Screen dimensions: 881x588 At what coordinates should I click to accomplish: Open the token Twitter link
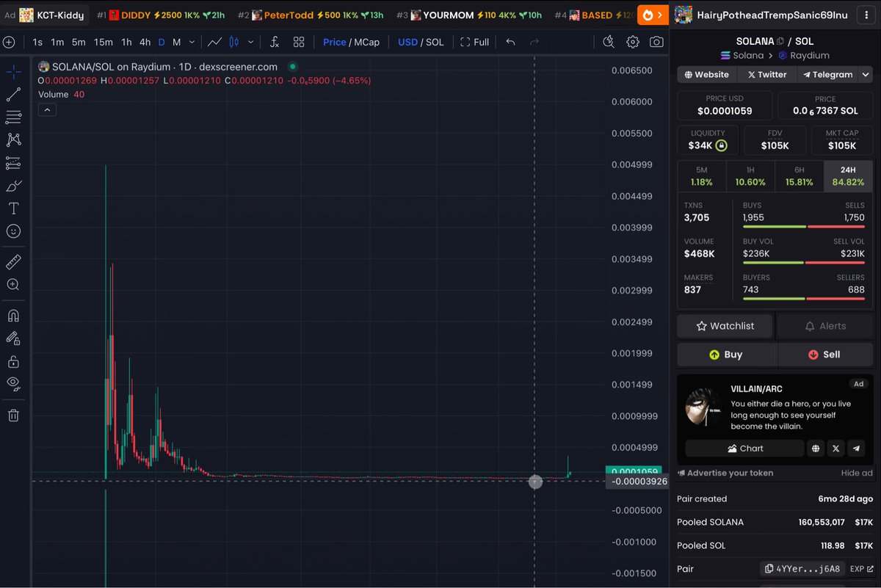(x=766, y=74)
